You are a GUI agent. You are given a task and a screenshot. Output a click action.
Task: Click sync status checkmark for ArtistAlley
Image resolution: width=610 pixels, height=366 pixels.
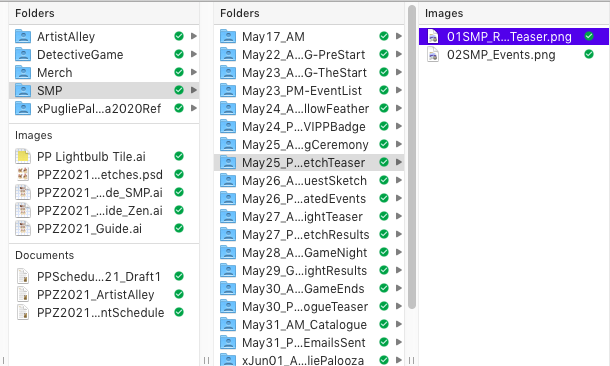tap(179, 36)
